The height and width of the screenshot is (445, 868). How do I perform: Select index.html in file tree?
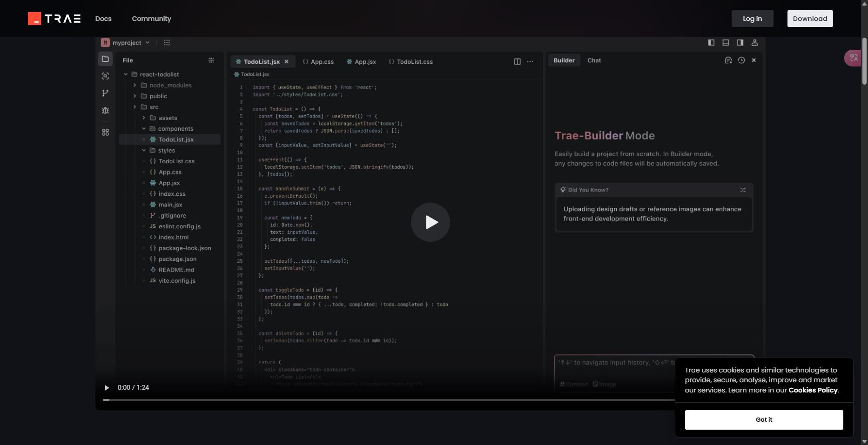[170, 237]
